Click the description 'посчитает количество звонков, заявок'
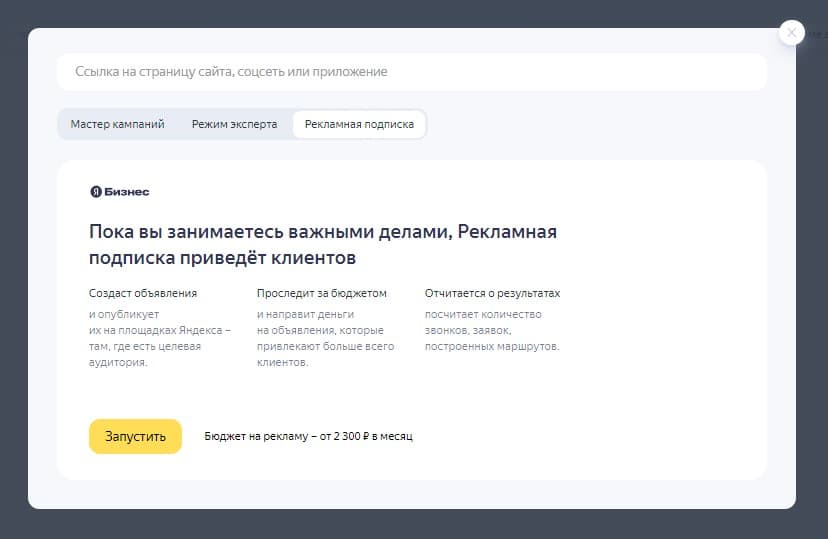The image size is (828, 539). pyautogui.click(x=492, y=330)
